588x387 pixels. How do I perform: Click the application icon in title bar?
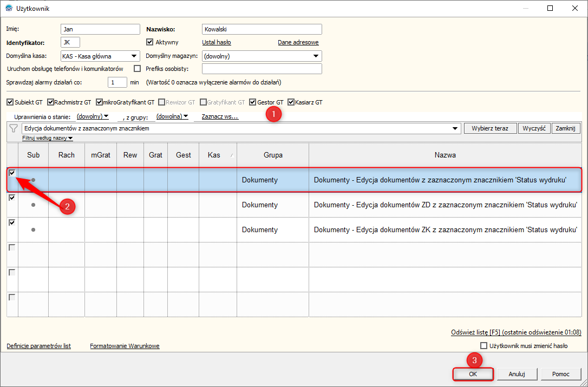(8, 8)
